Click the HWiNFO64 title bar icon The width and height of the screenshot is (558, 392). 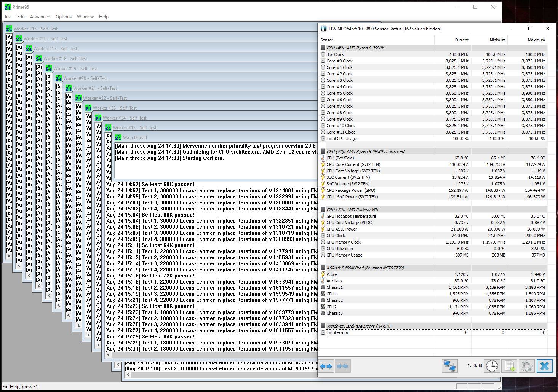point(324,29)
